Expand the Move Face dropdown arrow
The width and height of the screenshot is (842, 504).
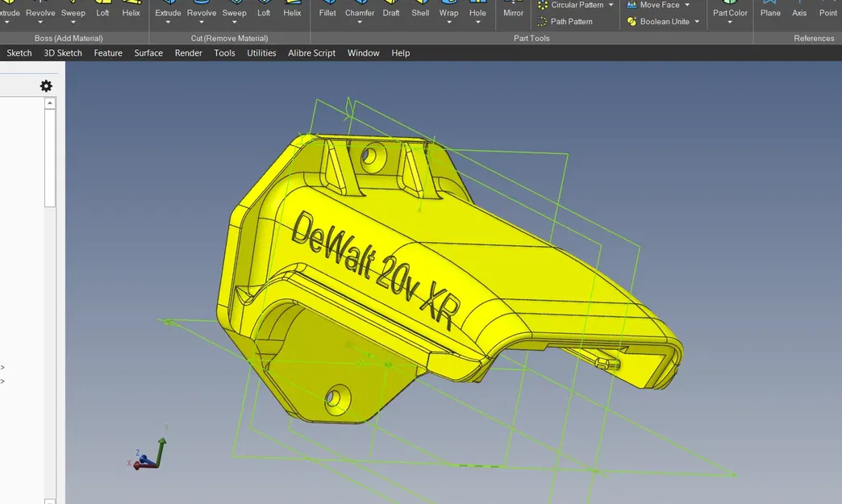[x=687, y=5]
